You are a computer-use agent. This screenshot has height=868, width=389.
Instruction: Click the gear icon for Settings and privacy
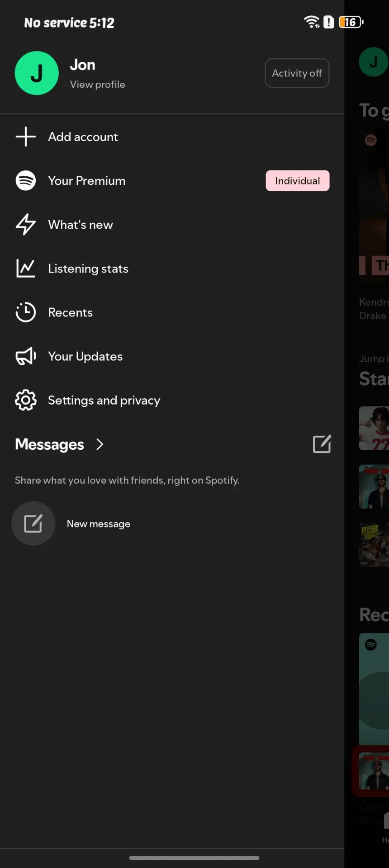click(x=26, y=400)
